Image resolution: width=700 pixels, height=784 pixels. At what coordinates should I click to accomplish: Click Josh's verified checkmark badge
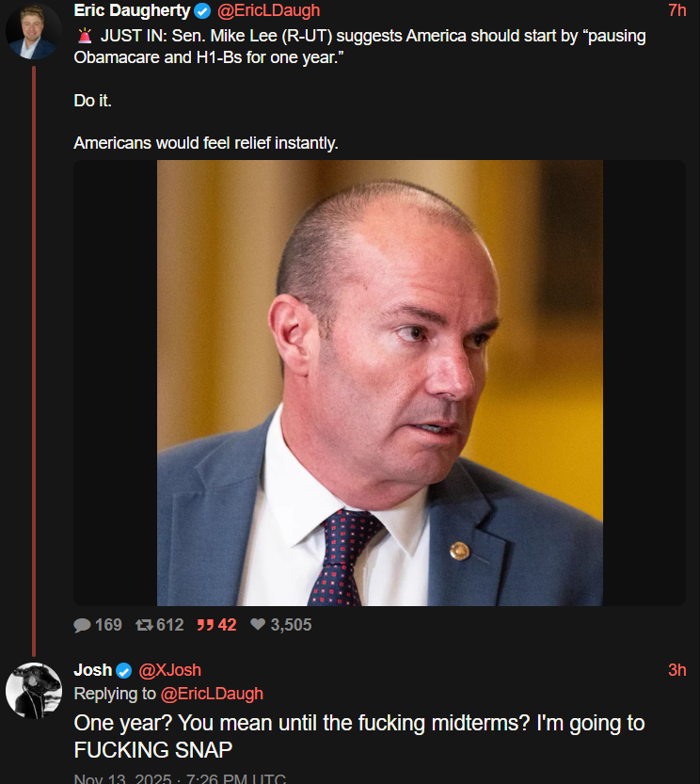123,670
